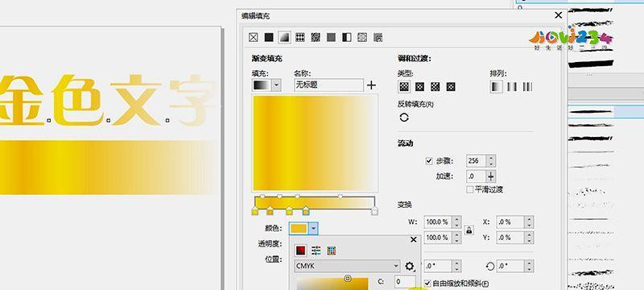The width and height of the screenshot is (644, 290).
Task: Choose the linear fountain fill type
Action: [405, 87]
